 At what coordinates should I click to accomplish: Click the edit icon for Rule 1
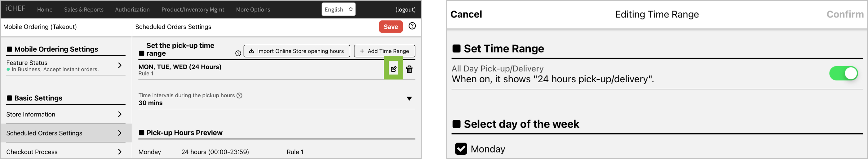coord(393,69)
